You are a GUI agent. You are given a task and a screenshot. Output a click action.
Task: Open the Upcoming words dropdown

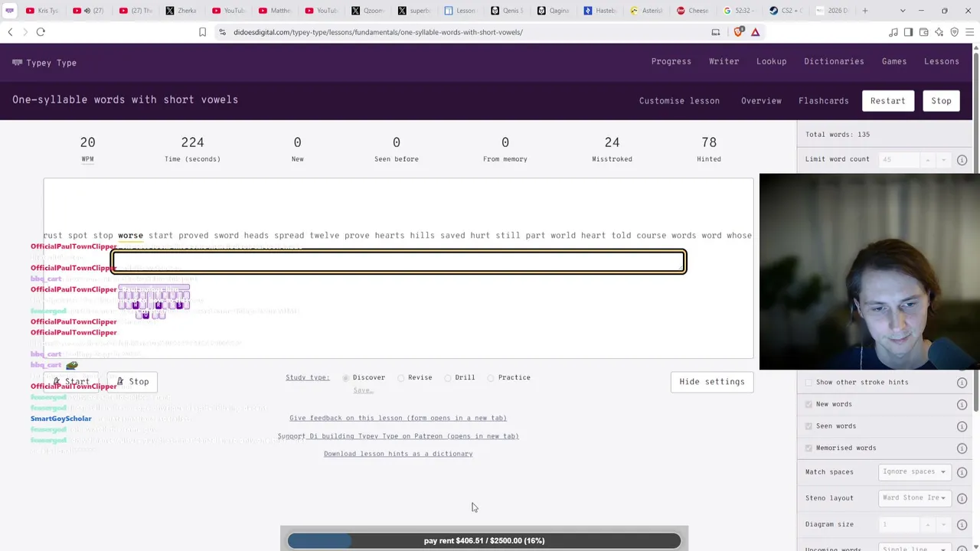click(913, 549)
